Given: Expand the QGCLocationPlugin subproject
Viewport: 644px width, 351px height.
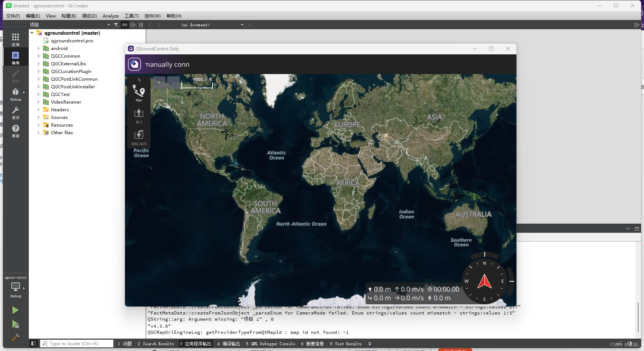Looking at the screenshot, I should tap(38, 71).
